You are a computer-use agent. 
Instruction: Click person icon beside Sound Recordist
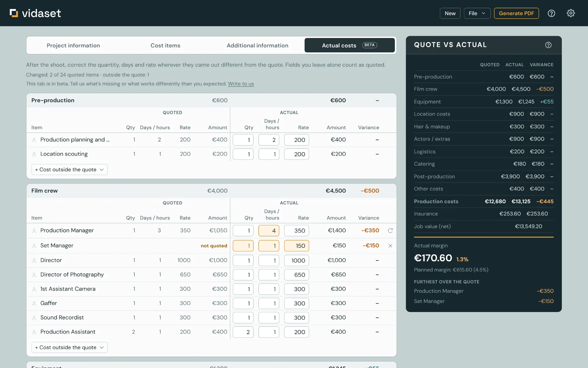tap(34, 318)
